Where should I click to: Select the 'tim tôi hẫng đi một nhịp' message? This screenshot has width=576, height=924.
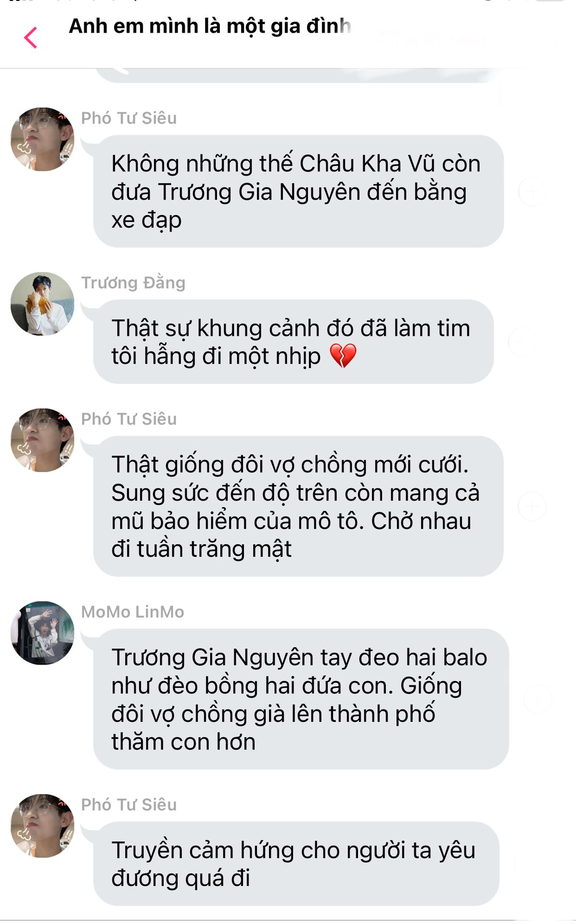pos(294,342)
